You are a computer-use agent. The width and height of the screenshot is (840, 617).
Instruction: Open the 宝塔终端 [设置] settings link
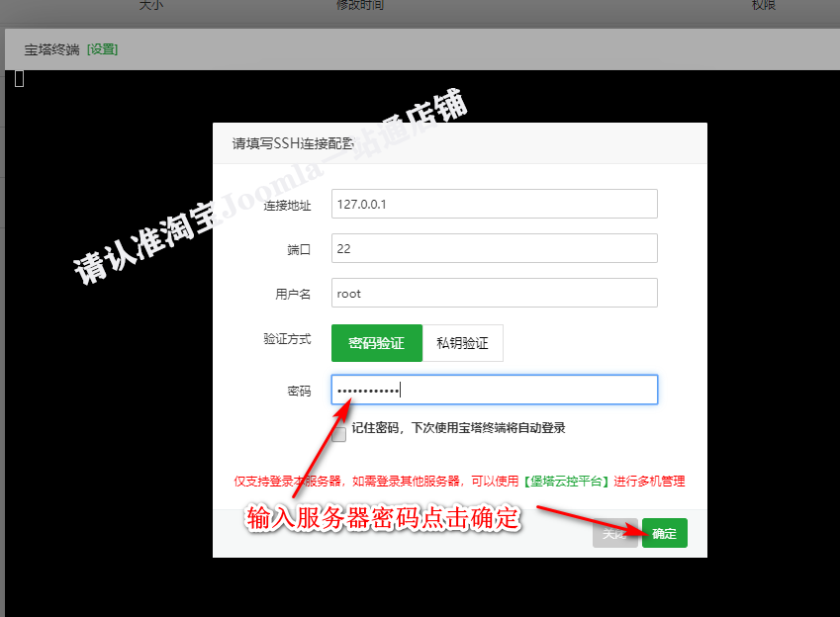pos(102,49)
